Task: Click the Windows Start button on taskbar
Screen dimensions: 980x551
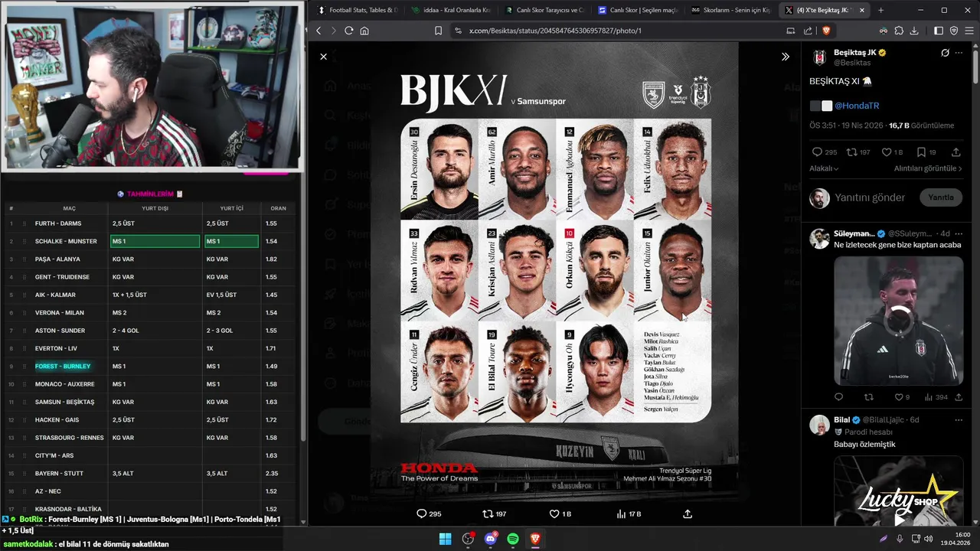Action: (445, 539)
